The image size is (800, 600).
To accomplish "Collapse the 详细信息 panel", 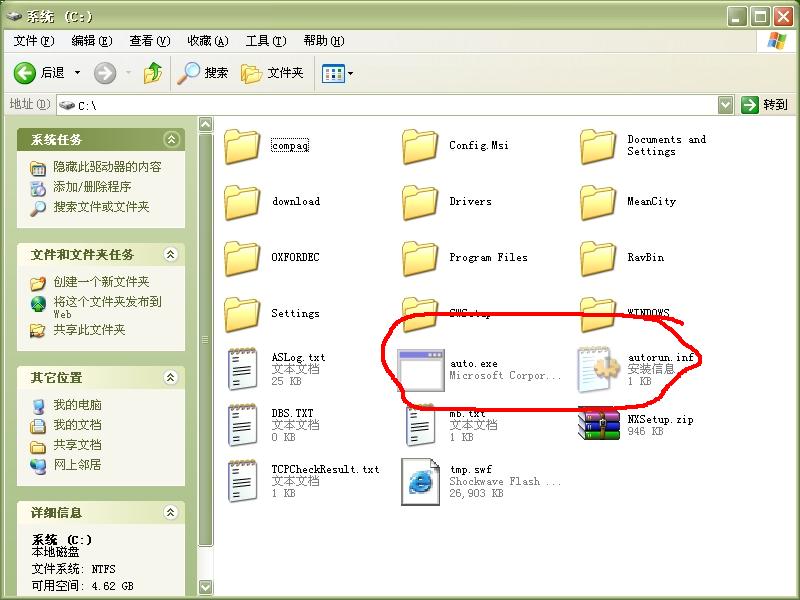I will click(x=170, y=512).
